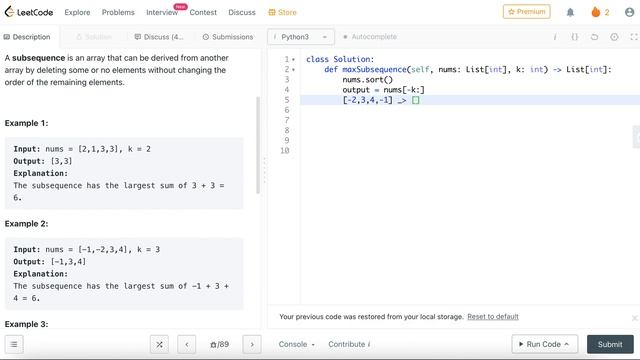Click the 'Example 3:' heading
The width and height of the screenshot is (640, 360).
(27, 324)
